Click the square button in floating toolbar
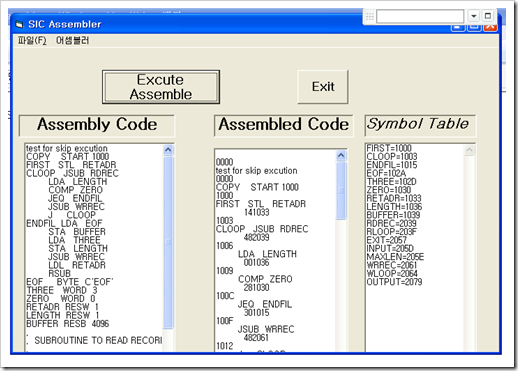The height and width of the screenshot is (371, 518). point(488,16)
